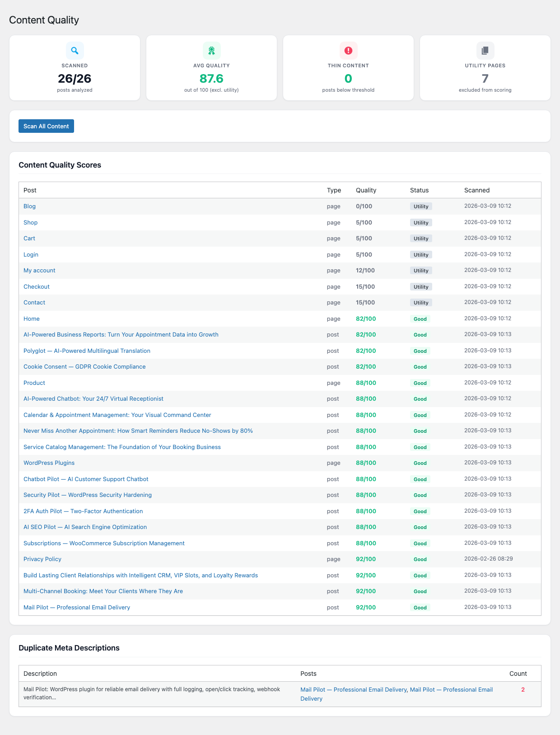Open Multi-Channel Booking post link
The width and height of the screenshot is (560, 735).
(x=103, y=591)
